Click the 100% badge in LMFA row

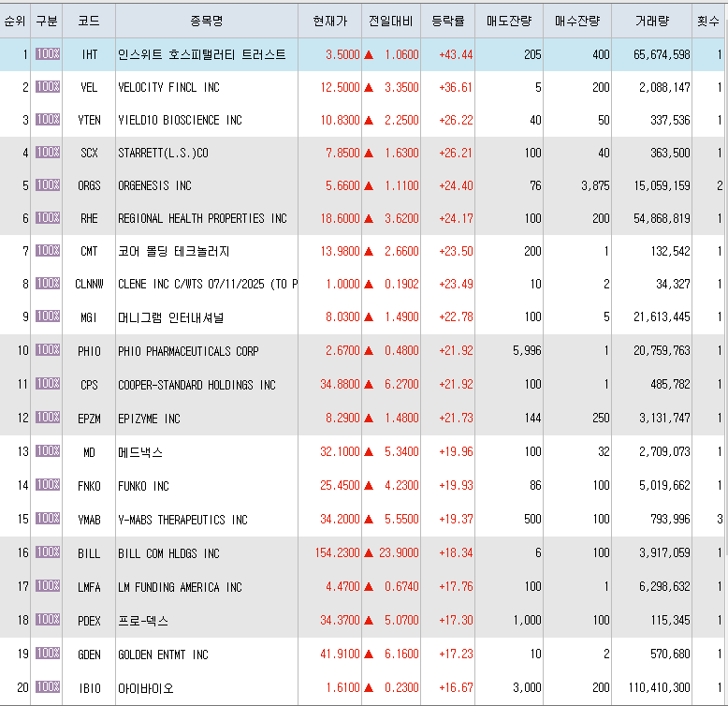click(48, 586)
